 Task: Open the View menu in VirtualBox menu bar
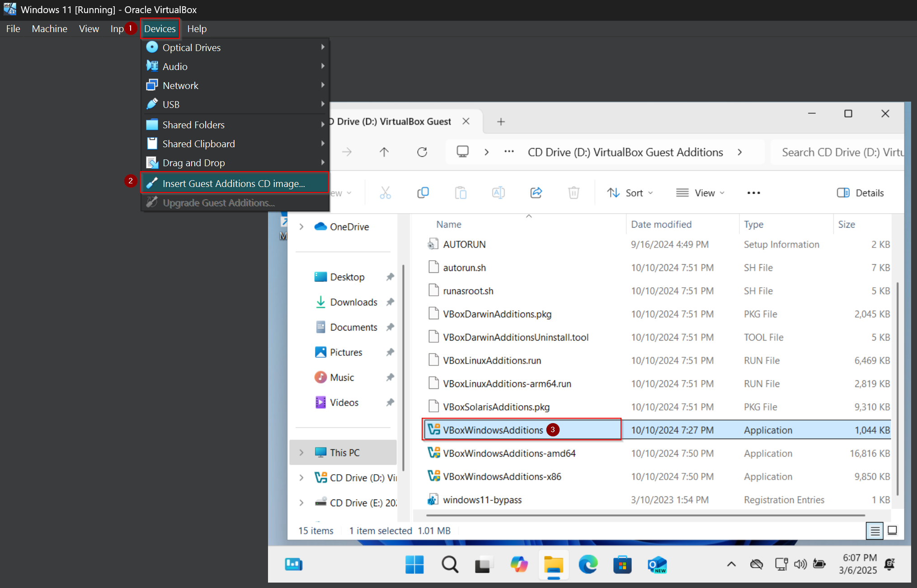click(89, 28)
